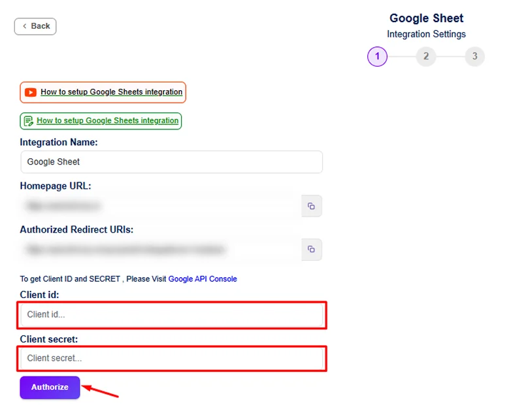Click into the Client id input field
This screenshot has width=532, height=417.
point(173,314)
